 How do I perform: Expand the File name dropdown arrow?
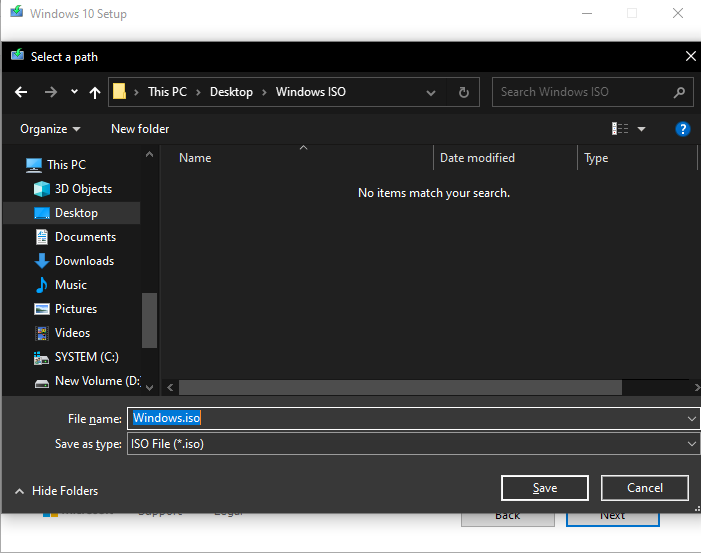point(692,419)
